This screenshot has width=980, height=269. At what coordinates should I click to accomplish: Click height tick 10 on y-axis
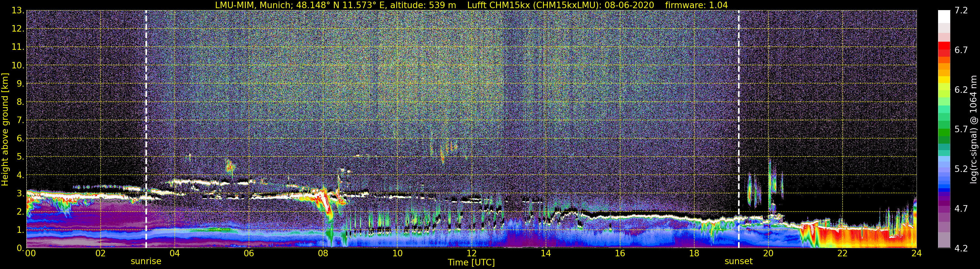pos(18,65)
